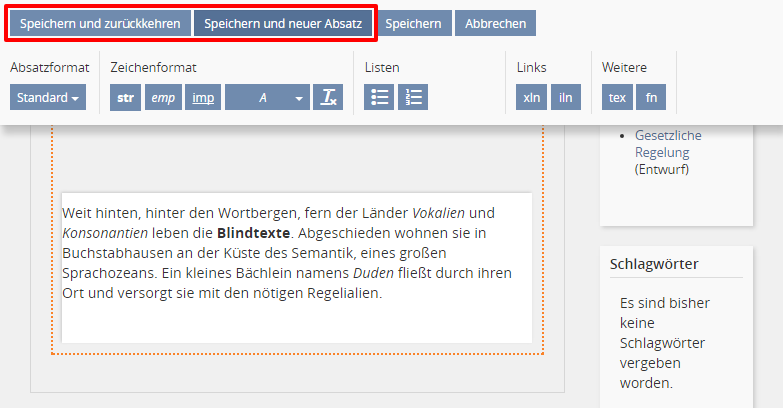Toggle the 'imp' character format
This screenshot has width=783, height=408.
click(203, 97)
